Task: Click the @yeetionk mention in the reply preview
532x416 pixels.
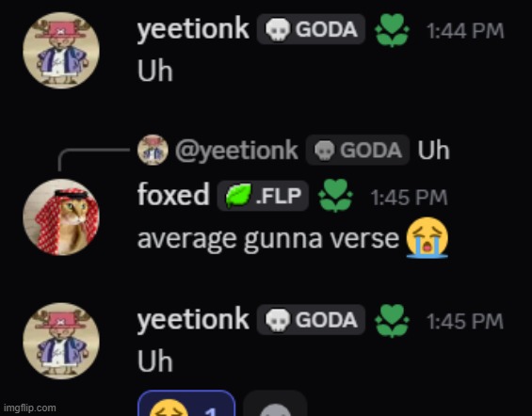Action: [236, 150]
